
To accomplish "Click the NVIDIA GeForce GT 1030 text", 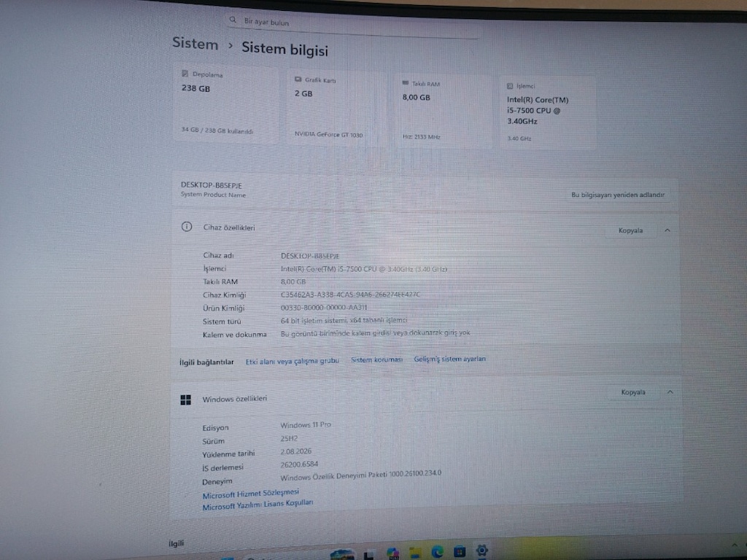I will click(328, 134).
